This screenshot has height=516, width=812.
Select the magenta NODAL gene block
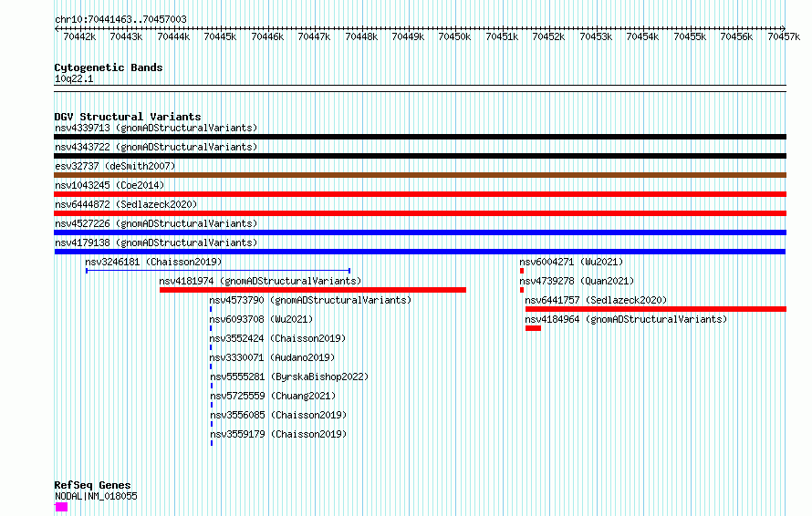61,507
